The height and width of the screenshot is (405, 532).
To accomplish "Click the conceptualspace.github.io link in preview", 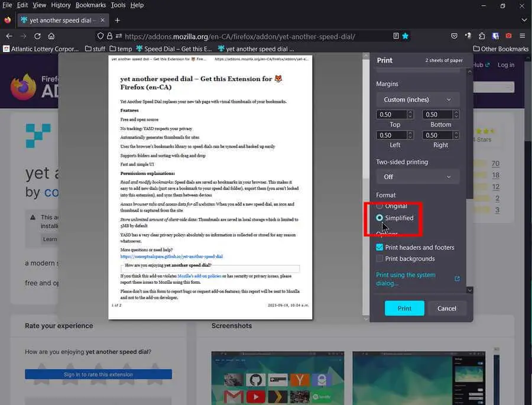I will 171,257.
